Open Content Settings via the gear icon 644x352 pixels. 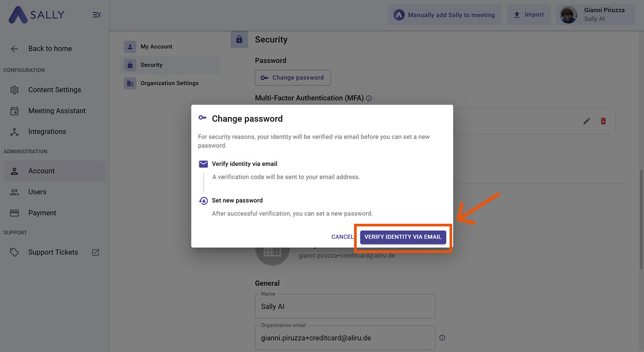click(14, 90)
